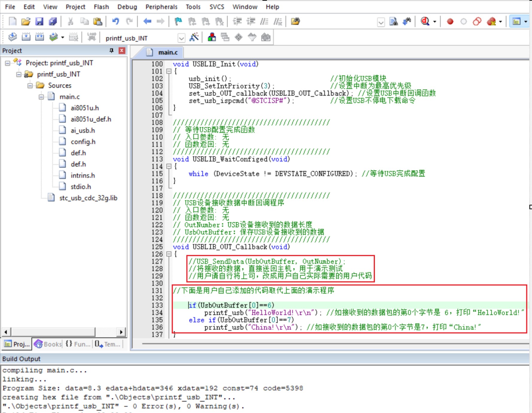
Task: Open Options for Target wand icon
Action: coord(194,37)
